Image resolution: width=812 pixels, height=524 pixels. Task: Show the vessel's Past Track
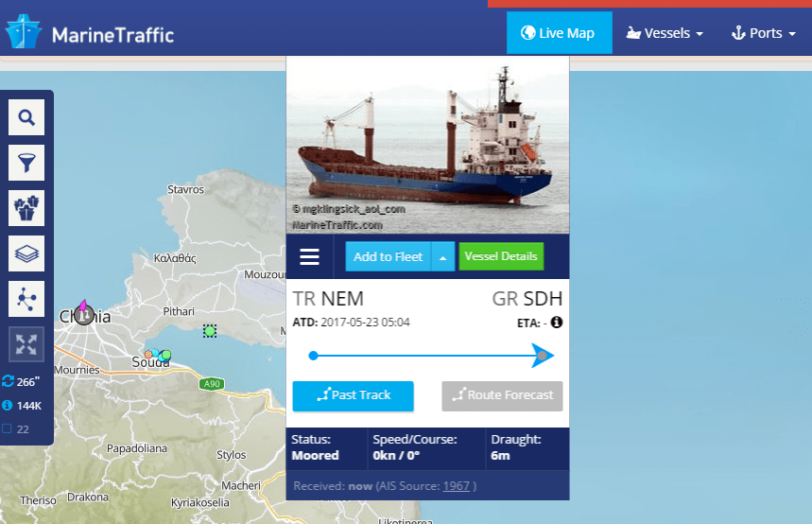354,396
